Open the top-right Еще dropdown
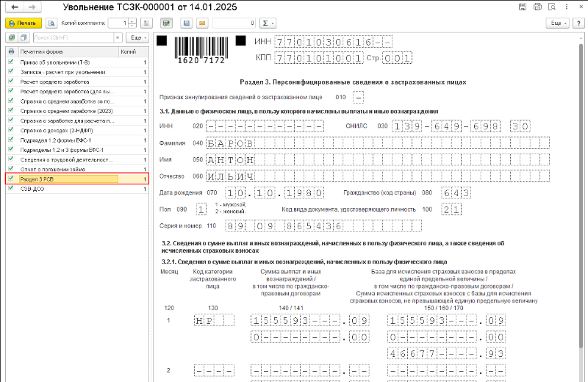 click(558, 24)
